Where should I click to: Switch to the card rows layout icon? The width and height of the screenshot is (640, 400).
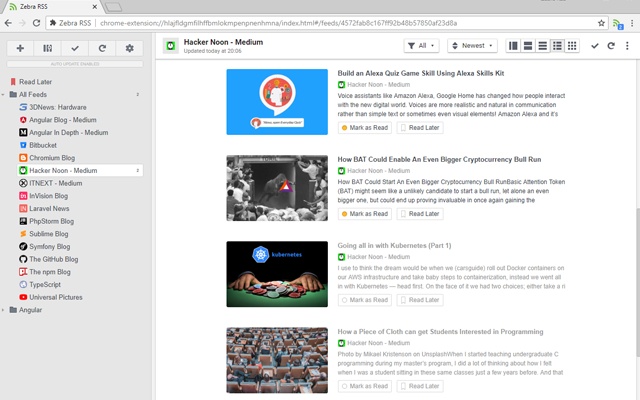pyautogui.click(x=528, y=46)
